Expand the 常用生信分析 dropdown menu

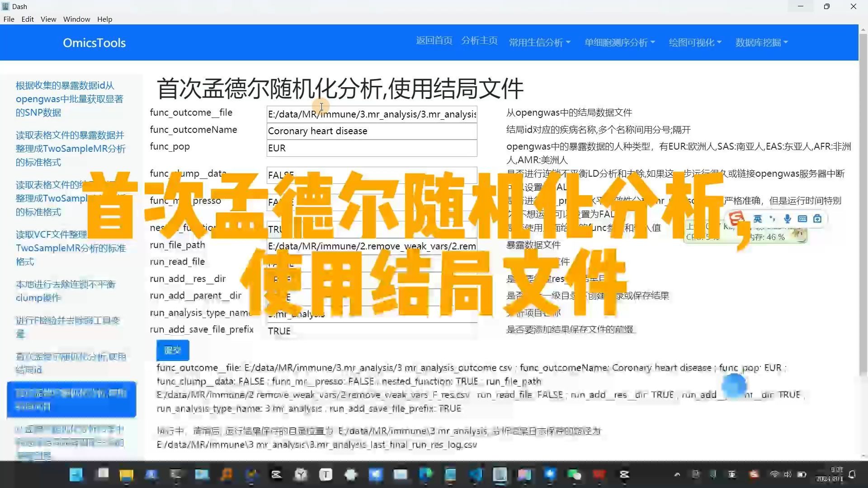540,42
